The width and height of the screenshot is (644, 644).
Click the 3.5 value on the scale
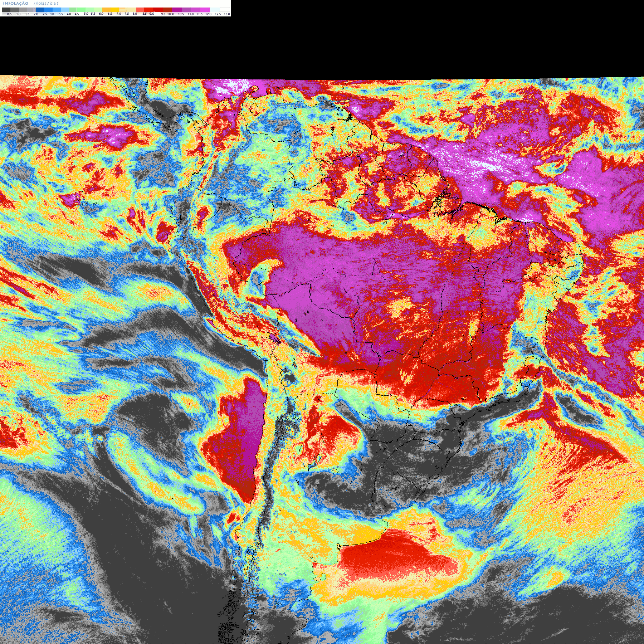pos(61,14)
